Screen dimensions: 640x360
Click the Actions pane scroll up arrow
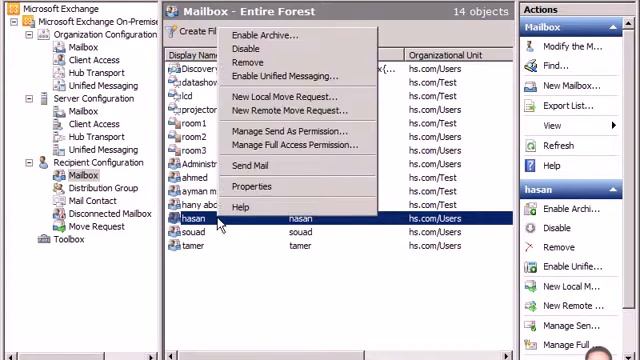(x=629, y=24)
